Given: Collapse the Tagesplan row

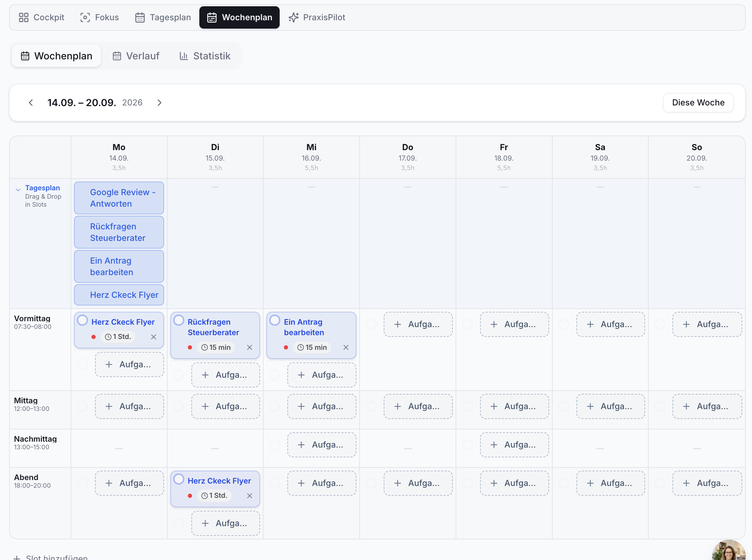Looking at the screenshot, I should (18, 190).
